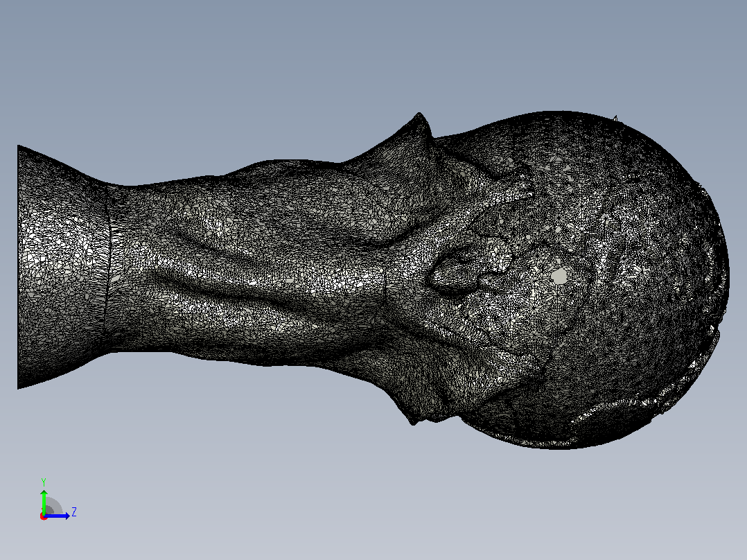Select the meshed trophy model
The height and width of the screenshot is (560, 747).
pos(373,281)
